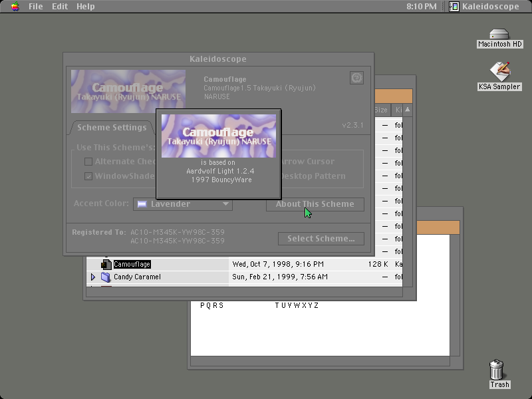
Task: Open the Apple menu
Action: coord(15,7)
